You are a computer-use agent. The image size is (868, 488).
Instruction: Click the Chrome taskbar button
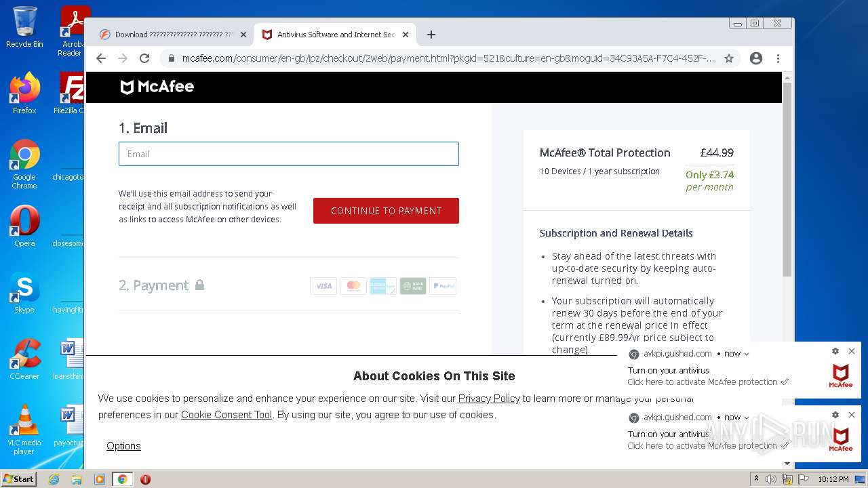tap(122, 479)
